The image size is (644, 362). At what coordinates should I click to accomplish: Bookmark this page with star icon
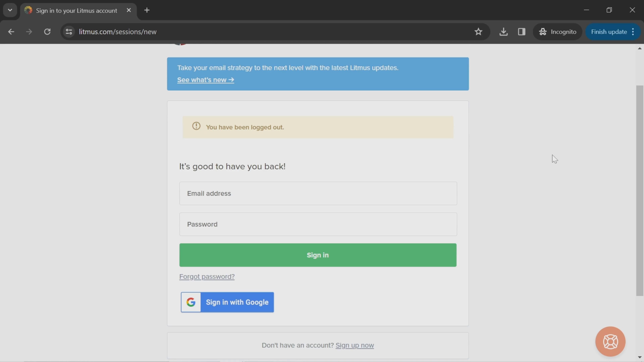click(x=478, y=32)
